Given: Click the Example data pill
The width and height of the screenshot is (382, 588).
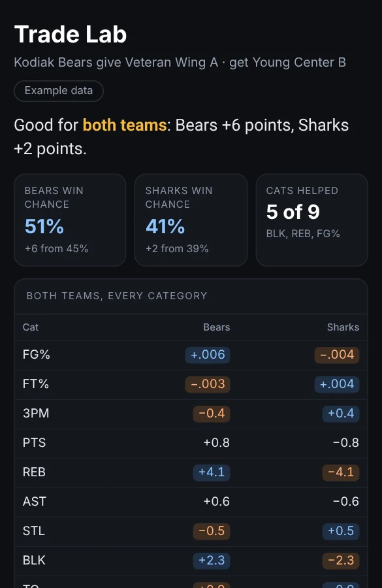Looking at the screenshot, I should point(59,91).
